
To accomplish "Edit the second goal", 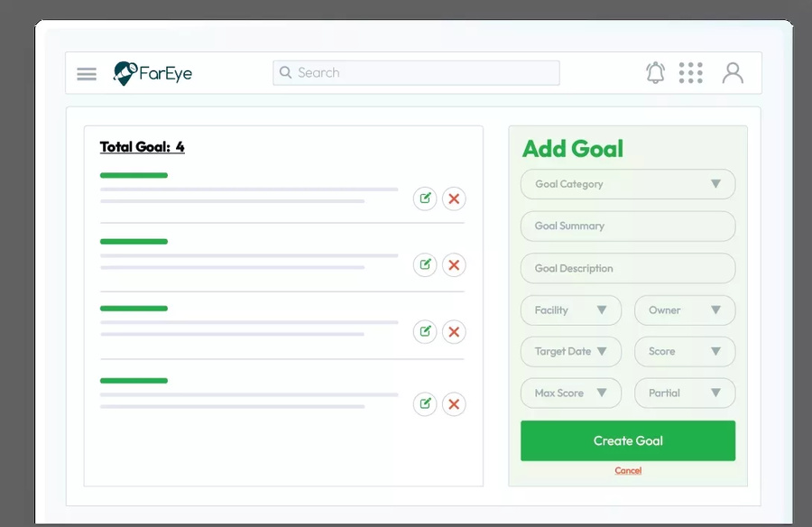I will point(425,264).
